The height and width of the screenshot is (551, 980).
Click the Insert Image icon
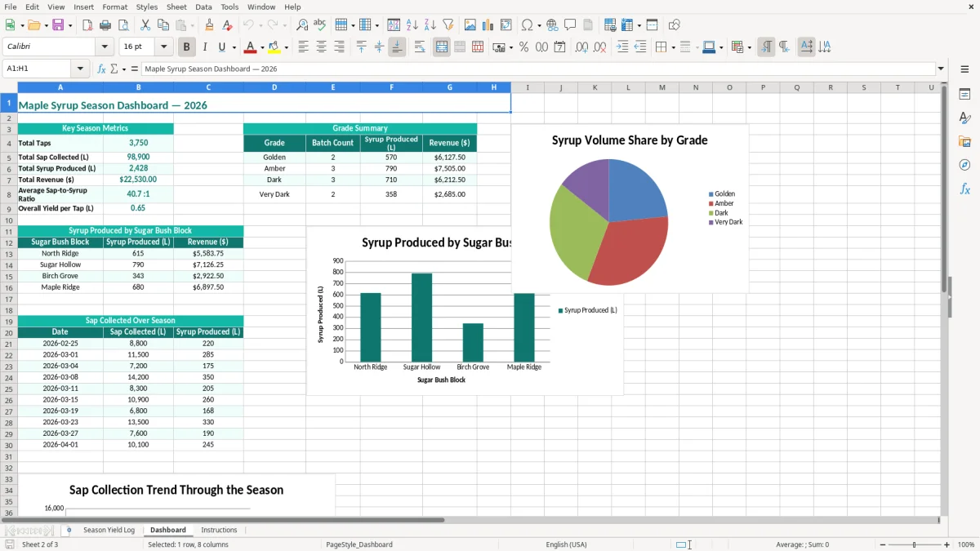point(470,25)
